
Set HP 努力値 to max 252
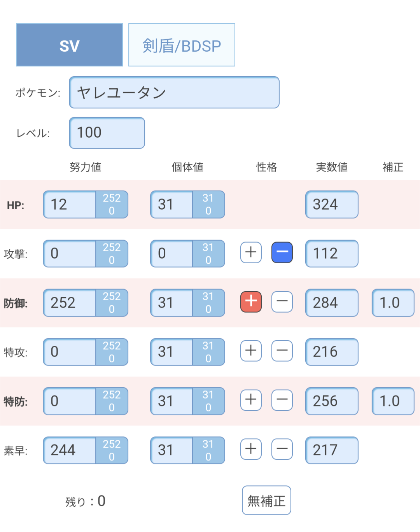pos(112,198)
